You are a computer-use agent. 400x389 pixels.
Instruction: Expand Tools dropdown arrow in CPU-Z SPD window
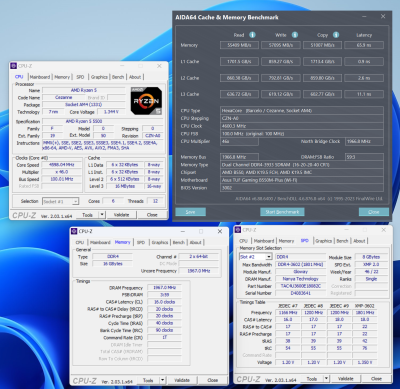click(x=326, y=379)
